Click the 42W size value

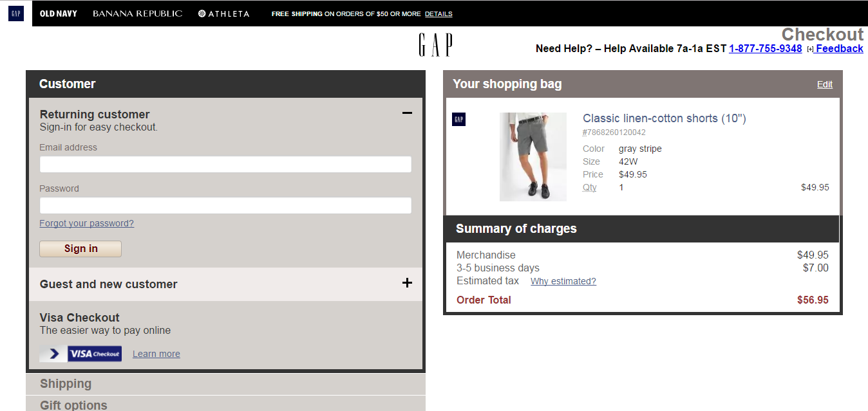click(x=628, y=161)
